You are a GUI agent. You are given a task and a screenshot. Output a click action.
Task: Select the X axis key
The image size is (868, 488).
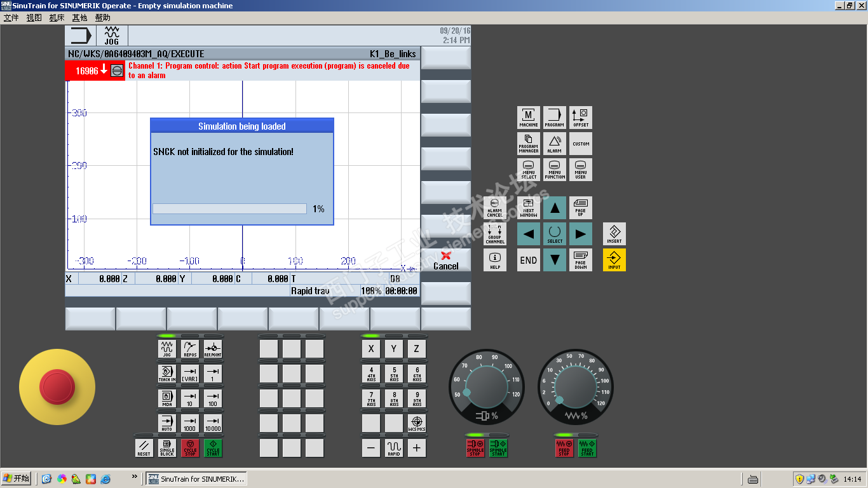click(371, 349)
